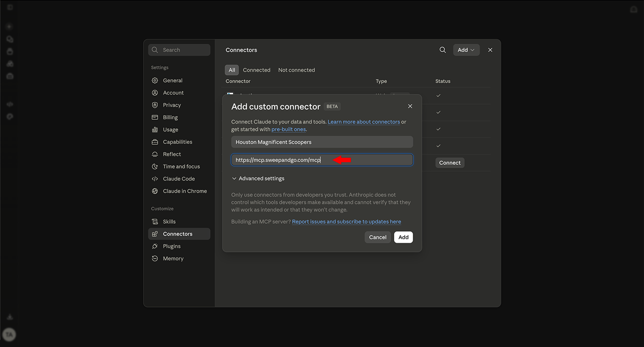
Task: Click the connector URL input field
Action: click(322, 160)
